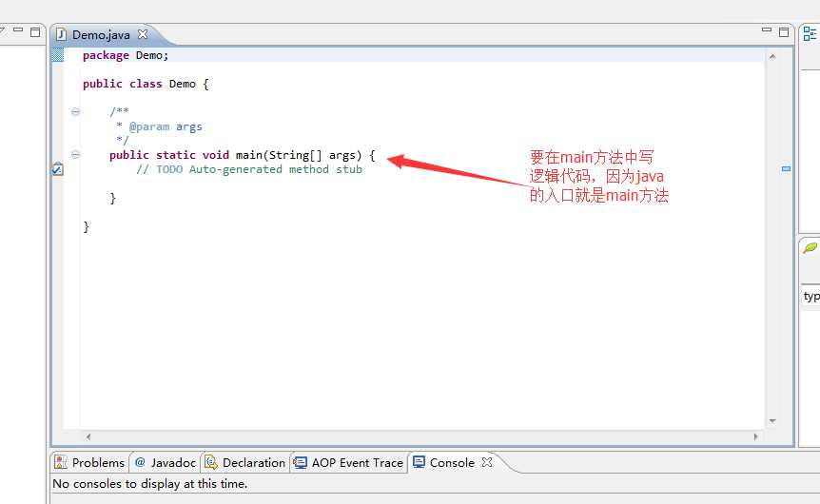The width and height of the screenshot is (820, 504).
Task: Click the TODO Auto-generated method stub comment
Action: (249, 169)
